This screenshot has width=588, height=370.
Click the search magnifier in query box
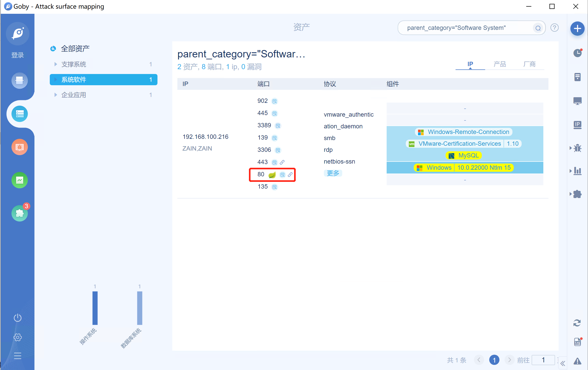[538, 28]
